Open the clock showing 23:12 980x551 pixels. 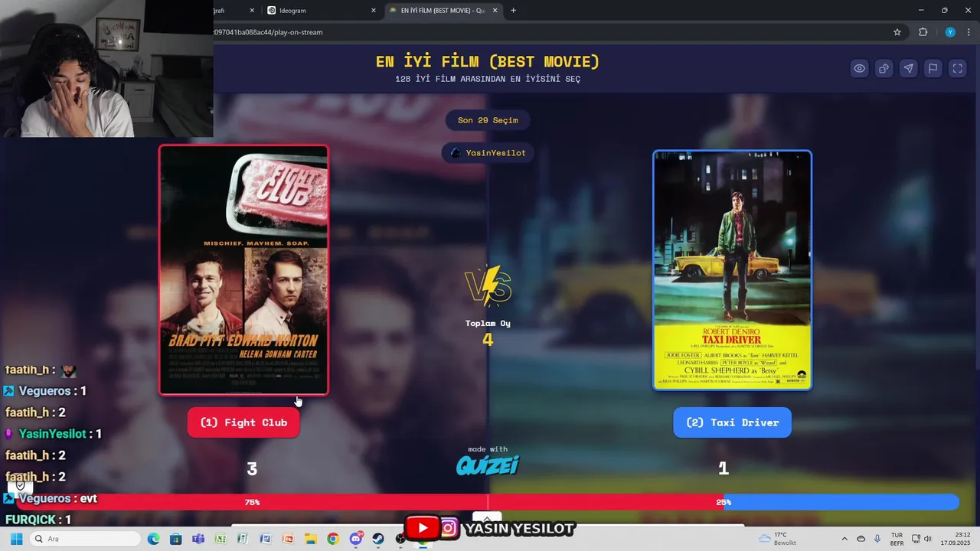pyautogui.click(x=956, y=539)
